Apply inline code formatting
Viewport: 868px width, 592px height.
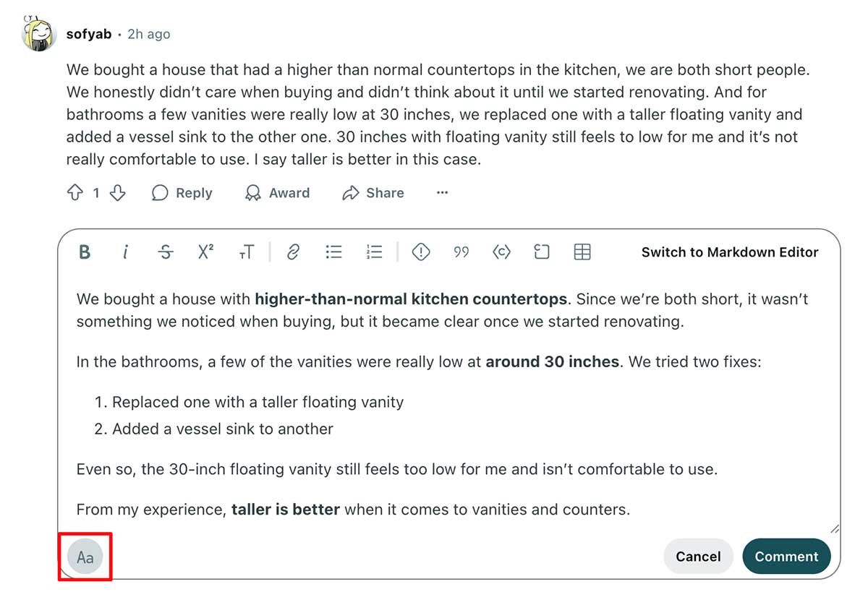[x=501, y=252]
